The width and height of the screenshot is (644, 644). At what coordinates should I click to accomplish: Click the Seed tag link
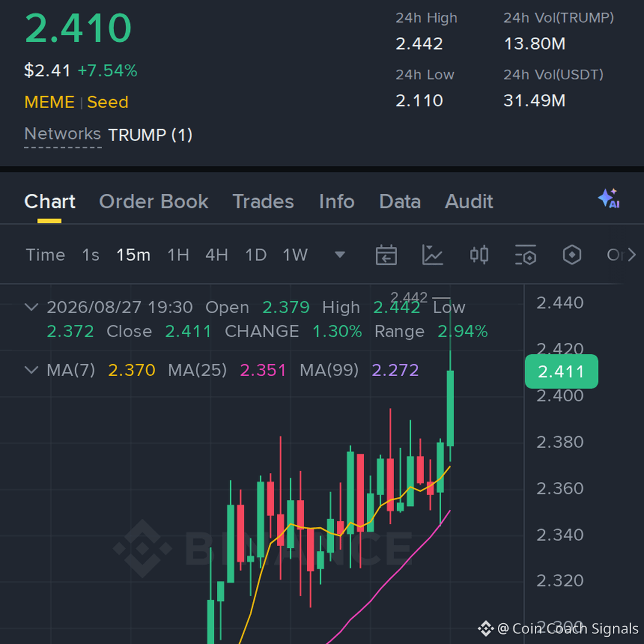(x=107, y=102)
